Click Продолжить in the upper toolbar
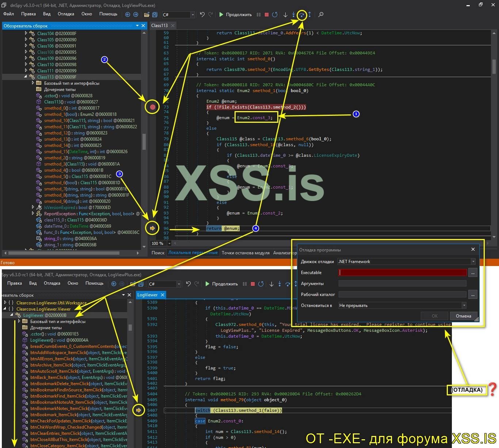499x448 pixels. (x=235, y=15)
